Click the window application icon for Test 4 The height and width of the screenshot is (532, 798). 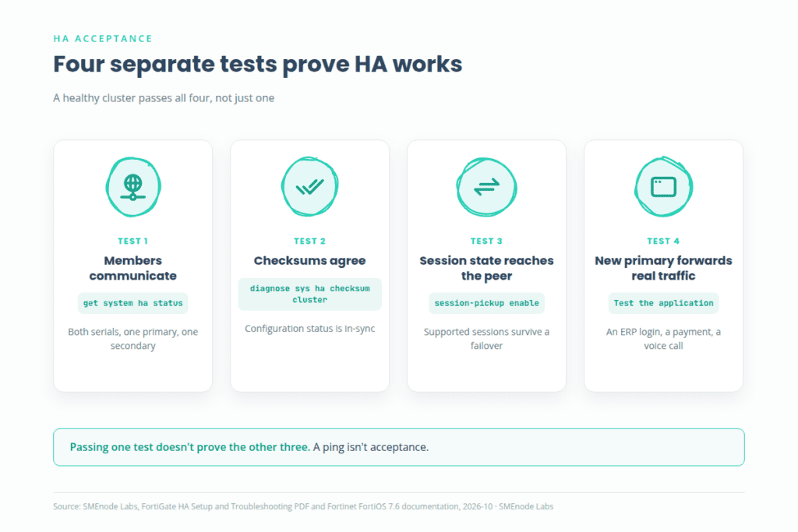coord(664,187)
